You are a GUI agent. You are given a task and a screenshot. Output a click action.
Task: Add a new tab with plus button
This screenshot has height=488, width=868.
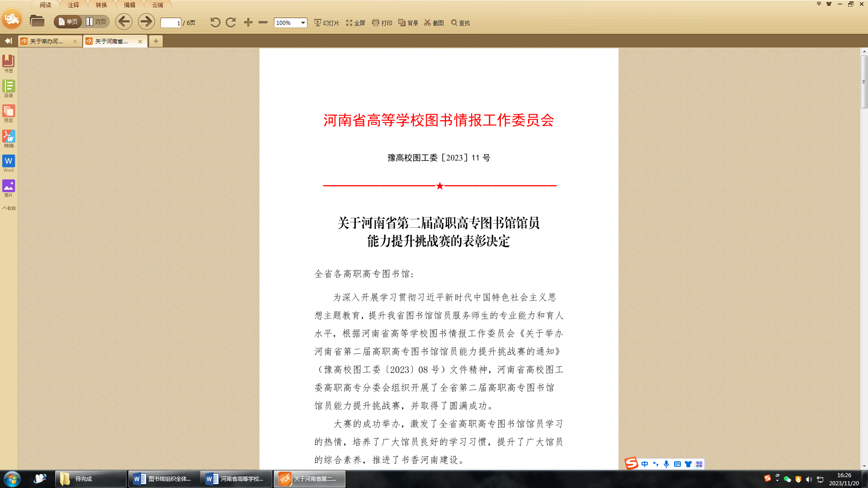tap(156, 41)
